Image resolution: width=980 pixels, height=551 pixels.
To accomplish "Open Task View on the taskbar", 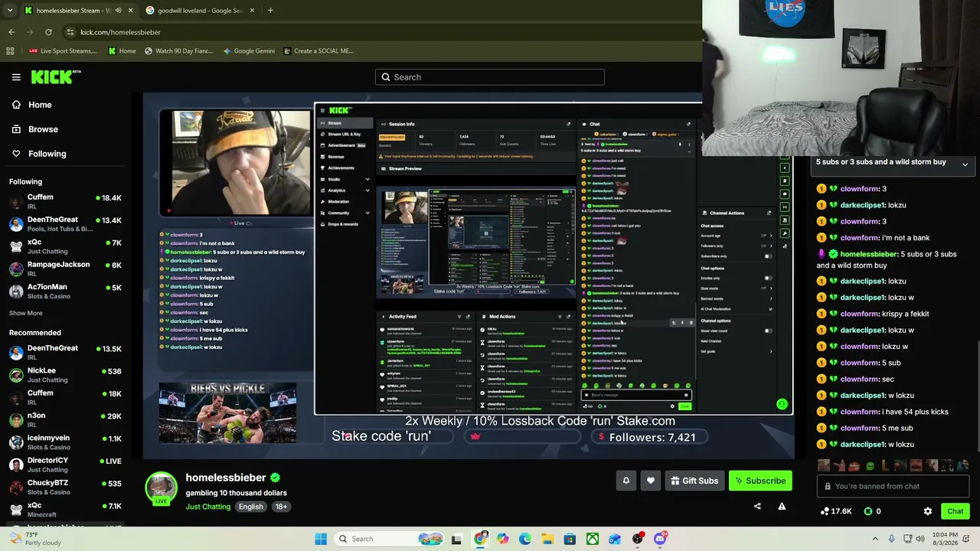I will tap(457, 539).
